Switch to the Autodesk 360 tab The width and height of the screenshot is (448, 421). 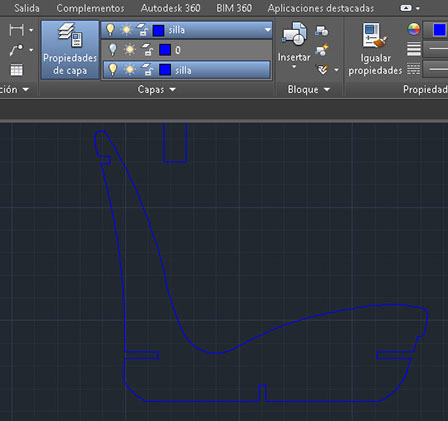click(x=170, y=8)
